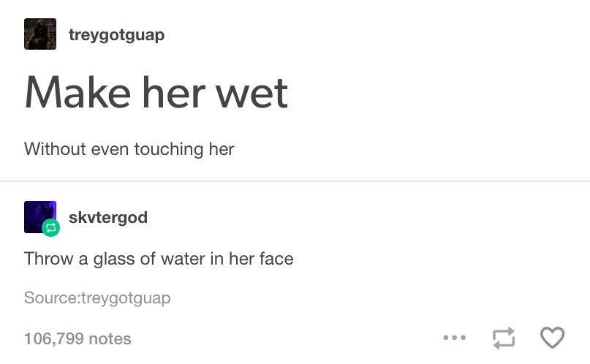Open treygotguap's avatar picture

tap(40, 34)
